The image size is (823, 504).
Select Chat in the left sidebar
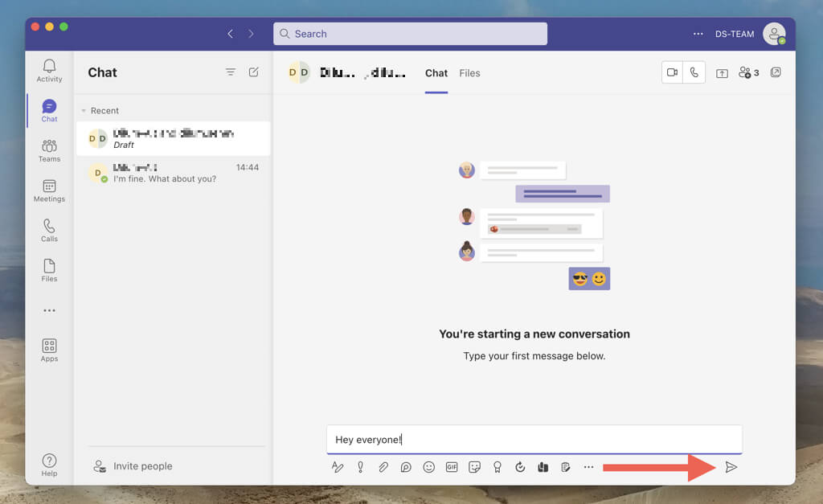tap(49, 111)
